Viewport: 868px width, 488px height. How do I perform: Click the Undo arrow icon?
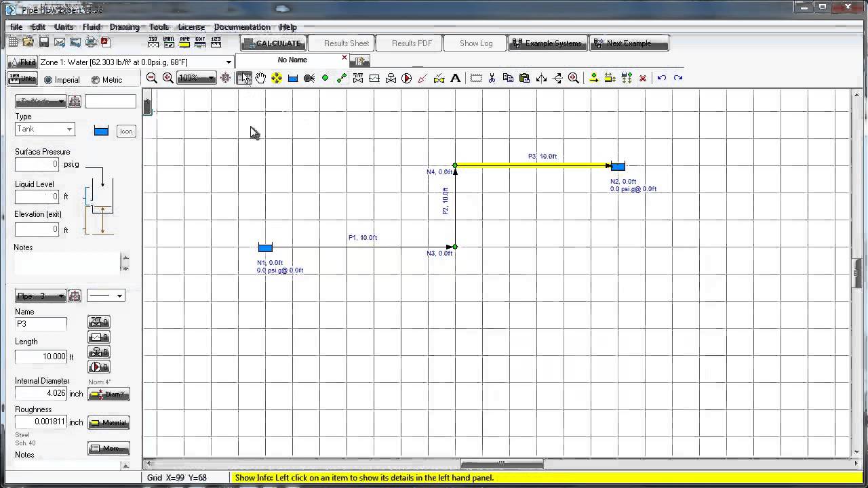tap(662, 78)
